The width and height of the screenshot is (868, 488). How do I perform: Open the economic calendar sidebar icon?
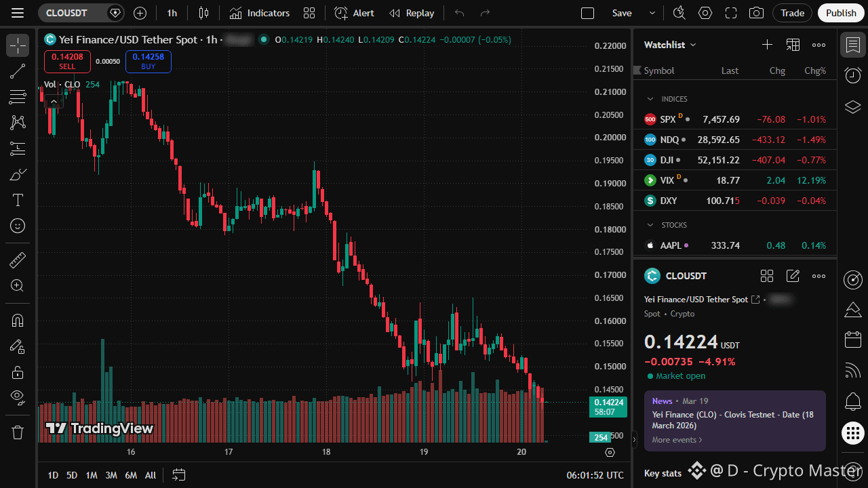coord(853,340)
